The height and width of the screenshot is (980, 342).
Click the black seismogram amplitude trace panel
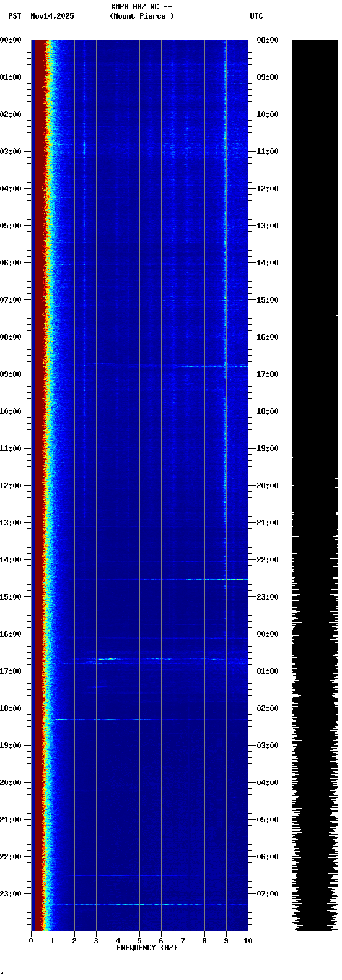tap(315, 485)
